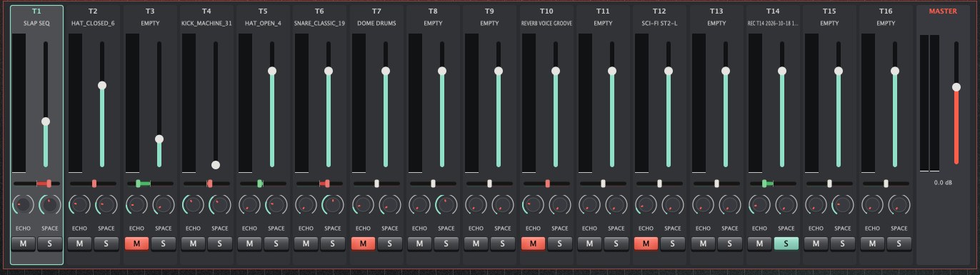The width and height of the screenshot is (980, 275).
Task: Disable solo on track T14
Action: coord(786,244)
